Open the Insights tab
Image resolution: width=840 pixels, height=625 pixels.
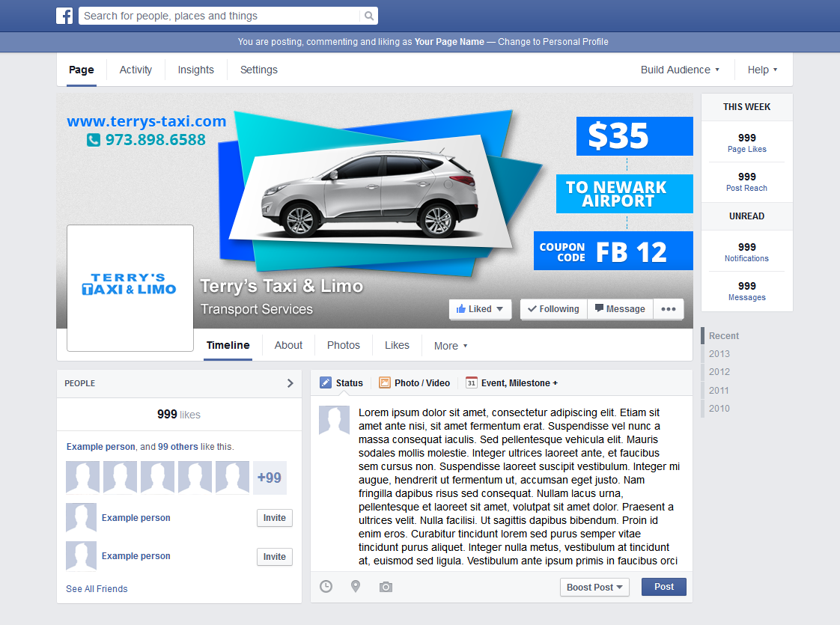click(195, 70)
